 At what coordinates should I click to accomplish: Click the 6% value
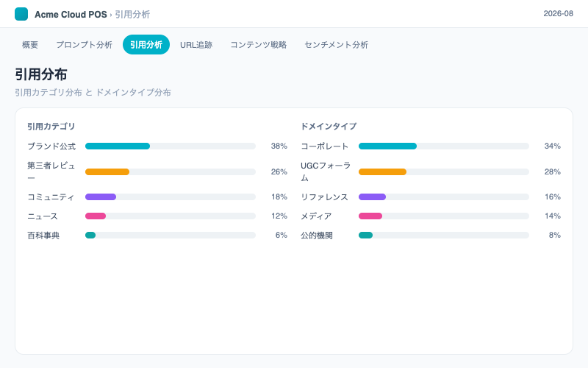coord(282,235)
